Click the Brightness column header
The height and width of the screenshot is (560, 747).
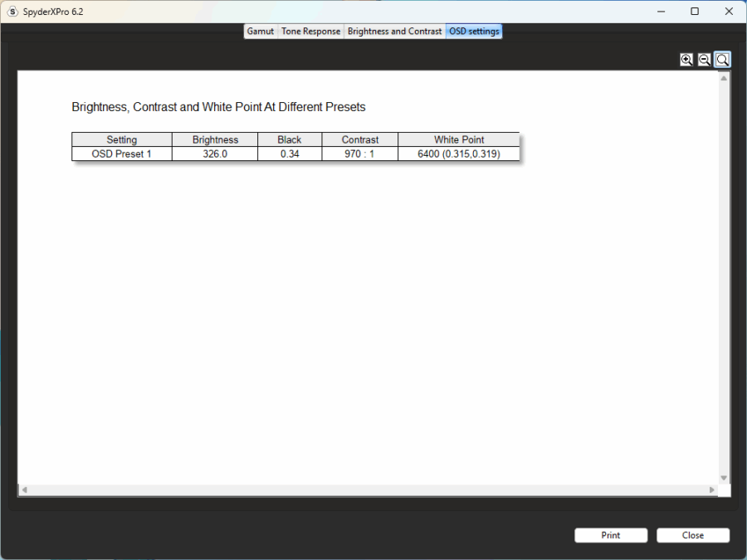[x=215, y=139]
